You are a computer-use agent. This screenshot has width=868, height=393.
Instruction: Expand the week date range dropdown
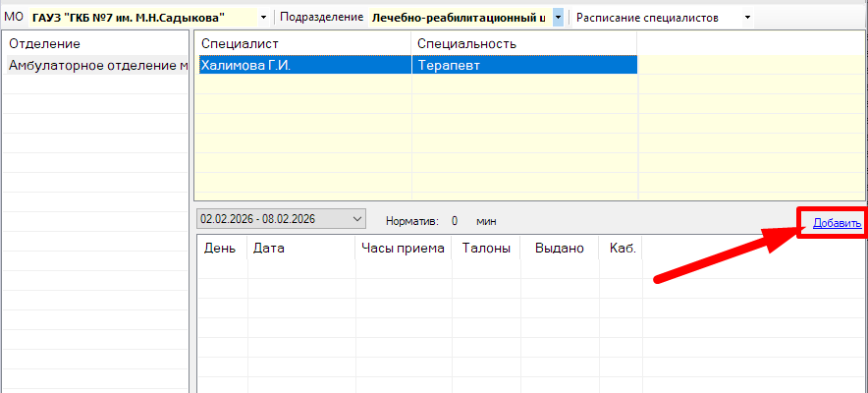[x=356, y=218]
